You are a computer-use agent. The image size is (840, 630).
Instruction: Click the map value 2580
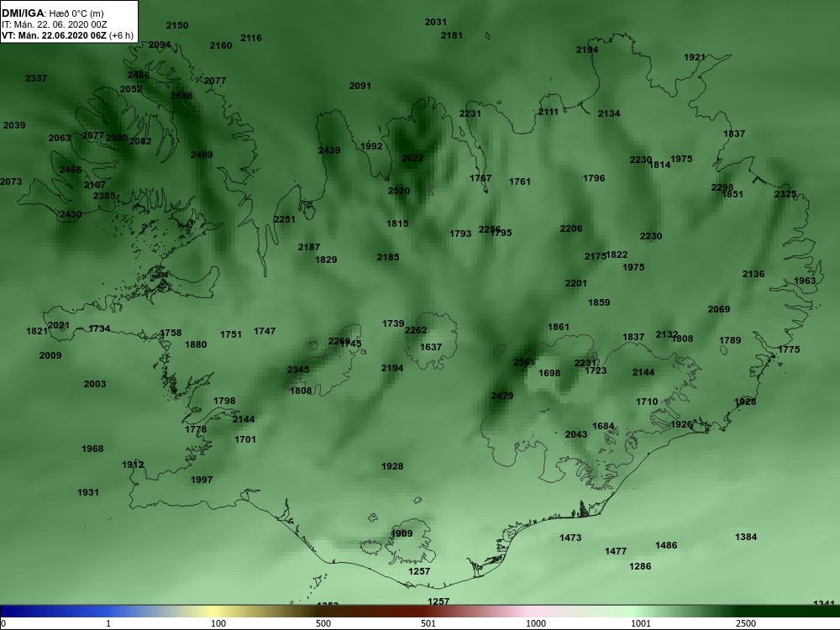pyautogui.click(x=117, y=138)
